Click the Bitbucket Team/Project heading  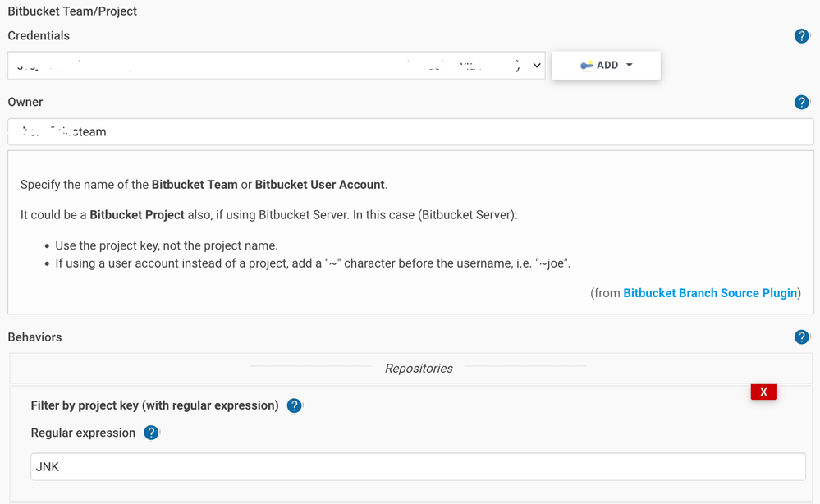click(72, 11)
